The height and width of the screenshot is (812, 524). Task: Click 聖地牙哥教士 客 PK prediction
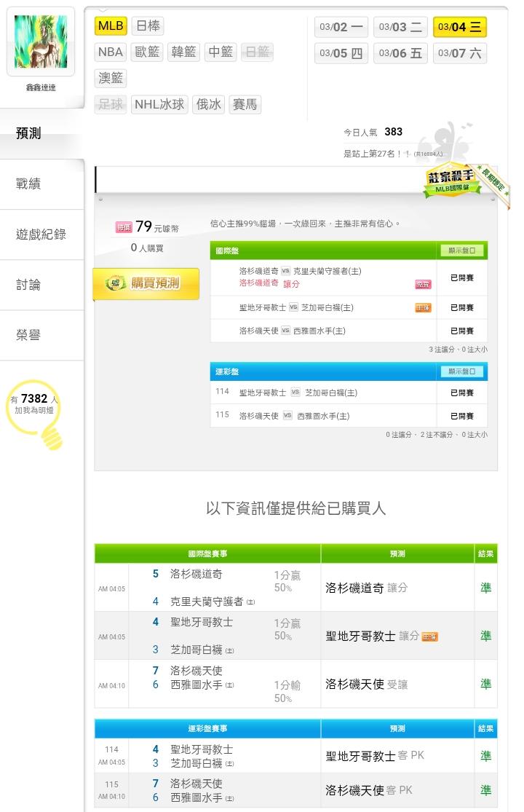(x=375, y=756)
